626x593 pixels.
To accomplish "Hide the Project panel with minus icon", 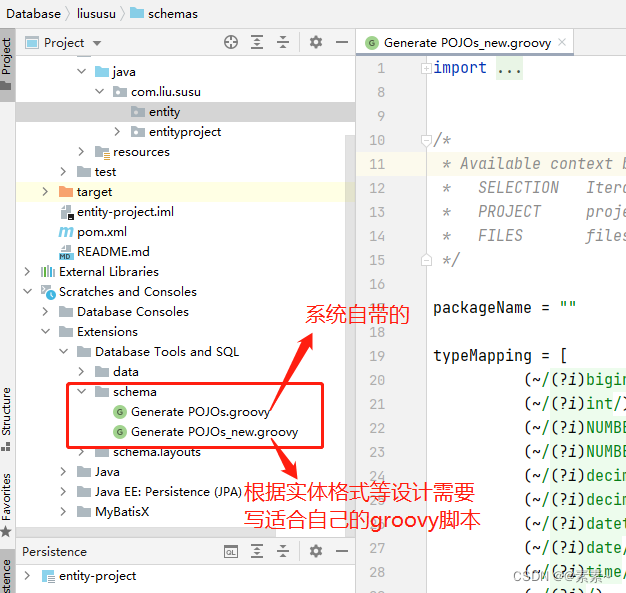I will click(342, 42).
